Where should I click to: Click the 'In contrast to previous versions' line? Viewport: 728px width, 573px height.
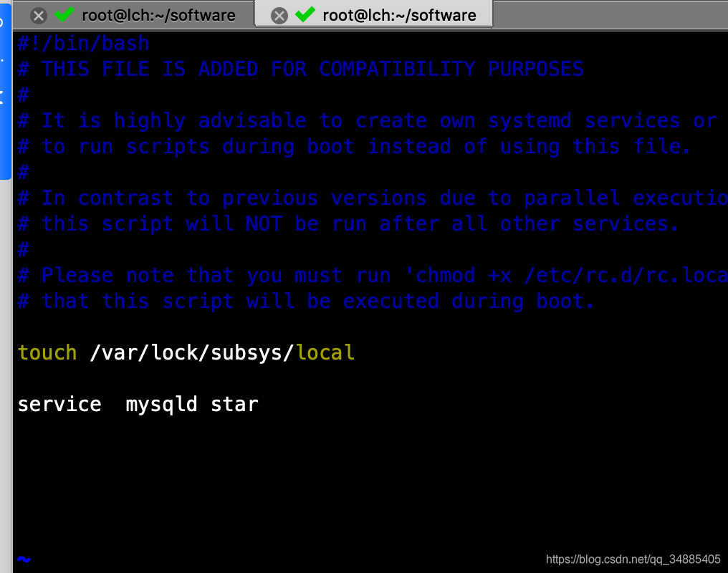[x=373, y=198]
